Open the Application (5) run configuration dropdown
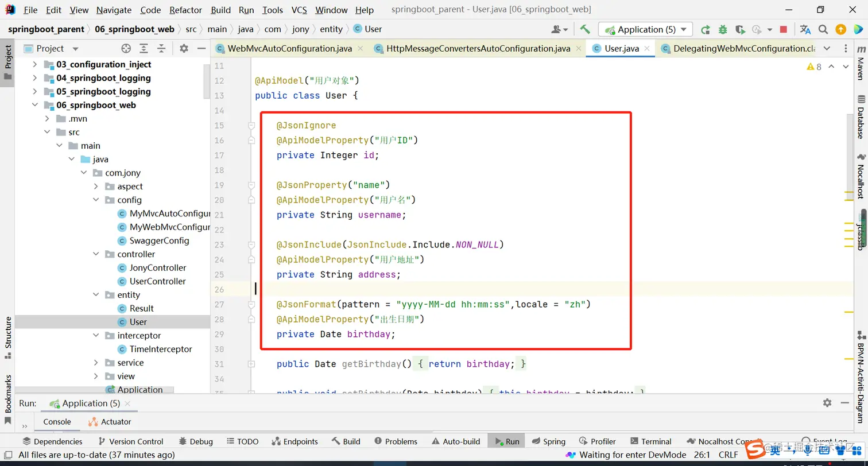Viewport: 868px width, 466px height. coord(645,29)
